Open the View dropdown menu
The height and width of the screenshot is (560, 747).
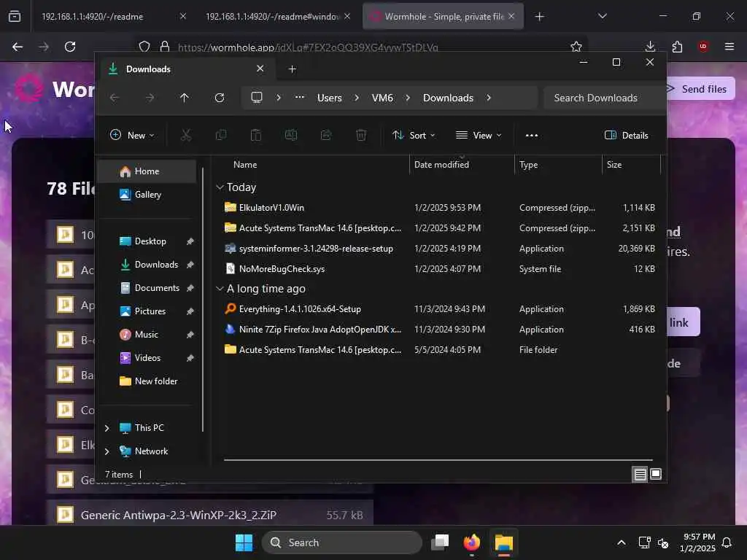pos(479,135)
